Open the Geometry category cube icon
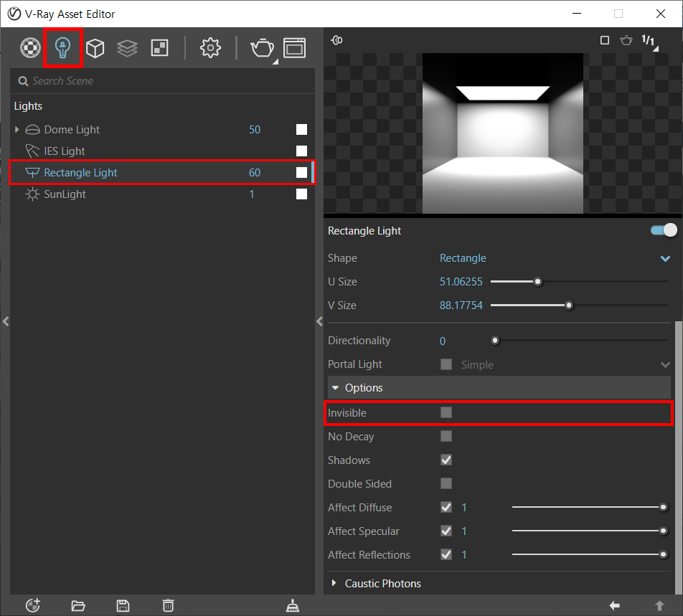683x616 pixels. 95,48
